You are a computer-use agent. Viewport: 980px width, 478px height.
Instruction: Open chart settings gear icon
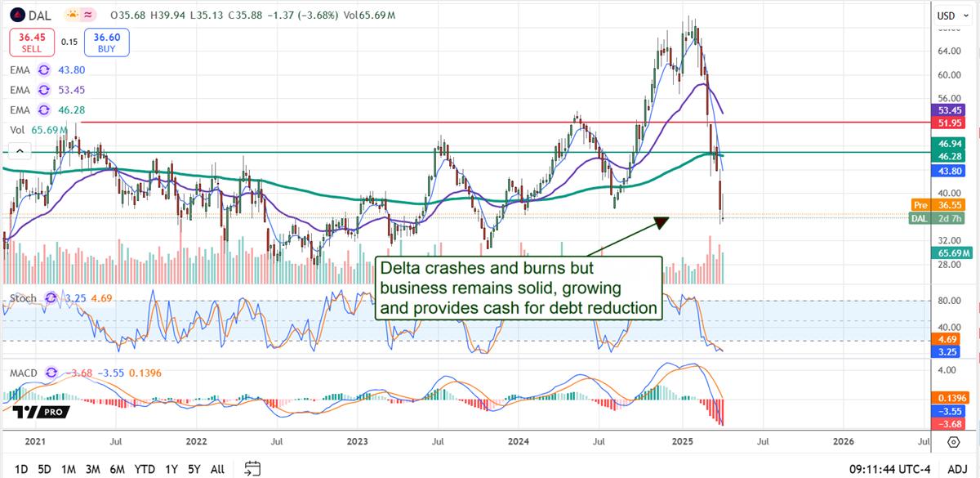[x=953, y=442]
